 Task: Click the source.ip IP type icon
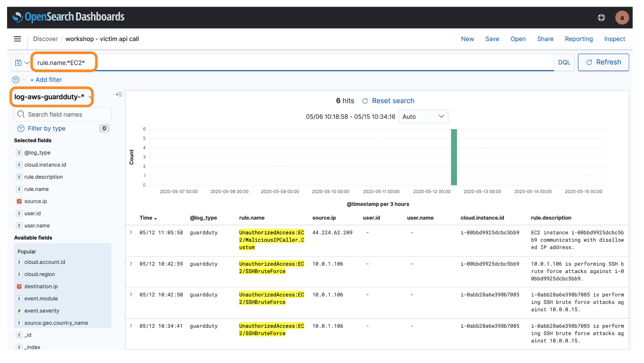(x=19, y=201)
